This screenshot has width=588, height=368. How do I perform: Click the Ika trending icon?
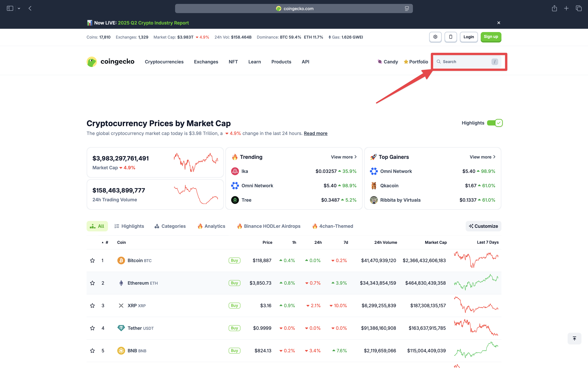235,171
